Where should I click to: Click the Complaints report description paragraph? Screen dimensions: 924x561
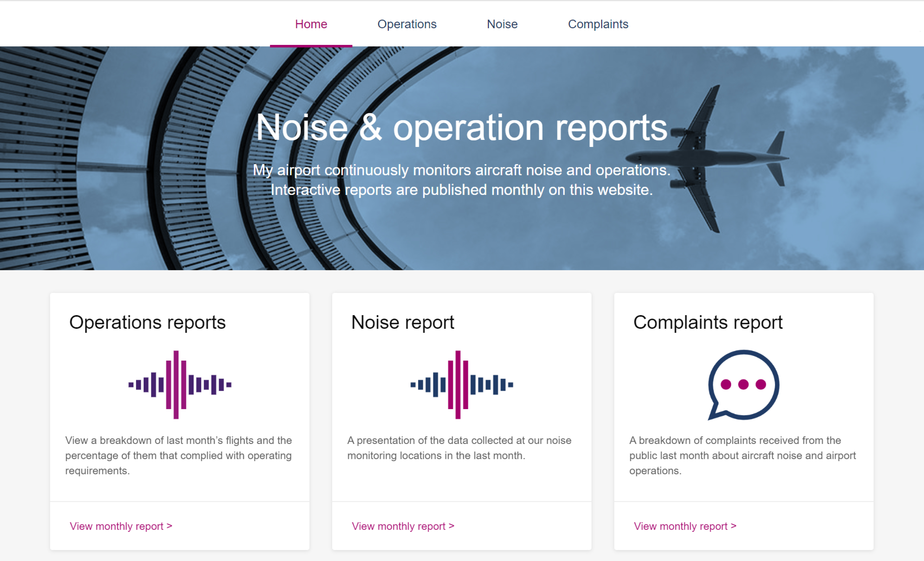pos(743,455)
